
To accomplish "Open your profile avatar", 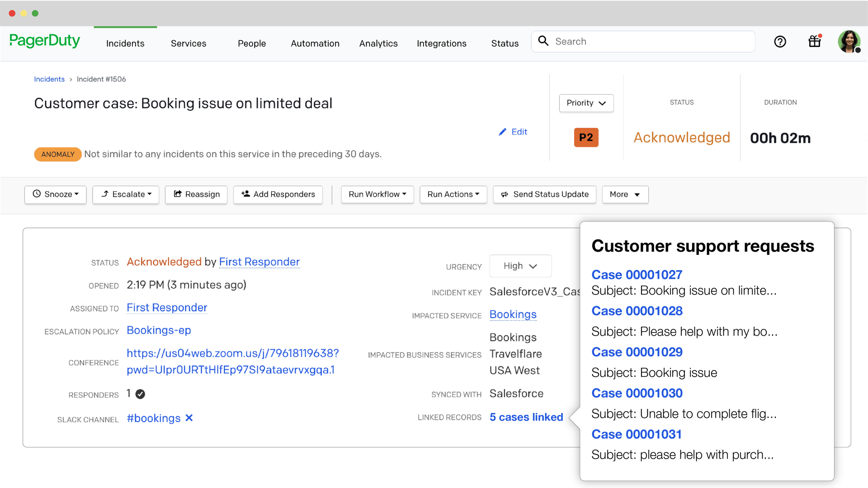I will (849, 42).
